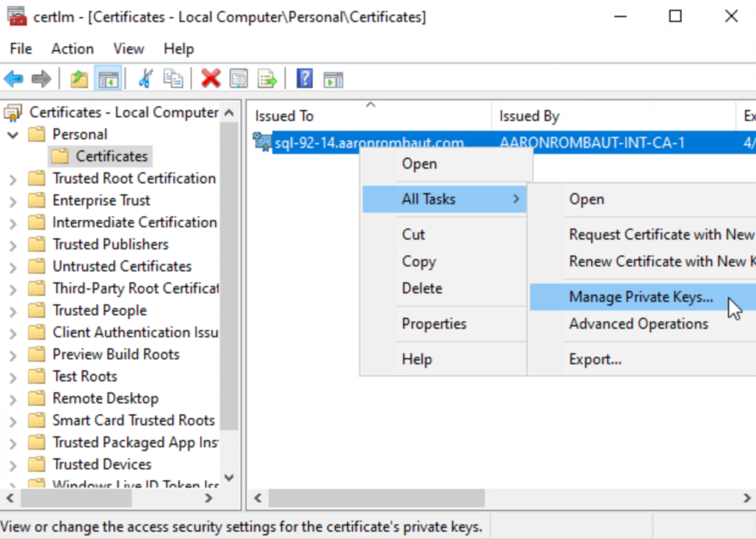This screenshot has width=756, height=539.
Task: Click the red X Delete icon
Action: [x=211, y=78]
